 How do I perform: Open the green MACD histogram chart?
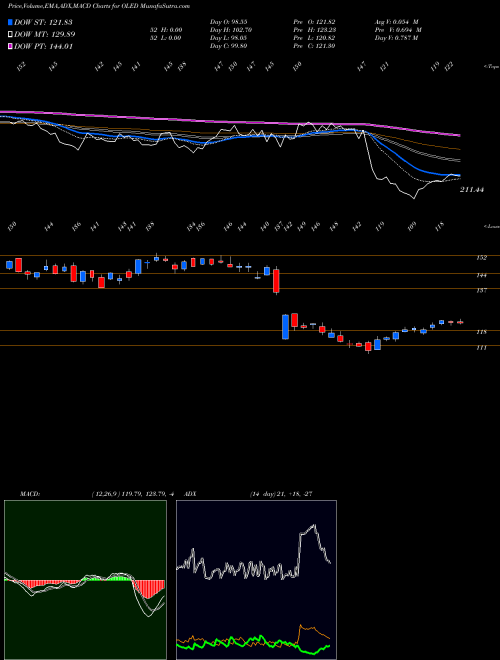[x=85, y=580]
